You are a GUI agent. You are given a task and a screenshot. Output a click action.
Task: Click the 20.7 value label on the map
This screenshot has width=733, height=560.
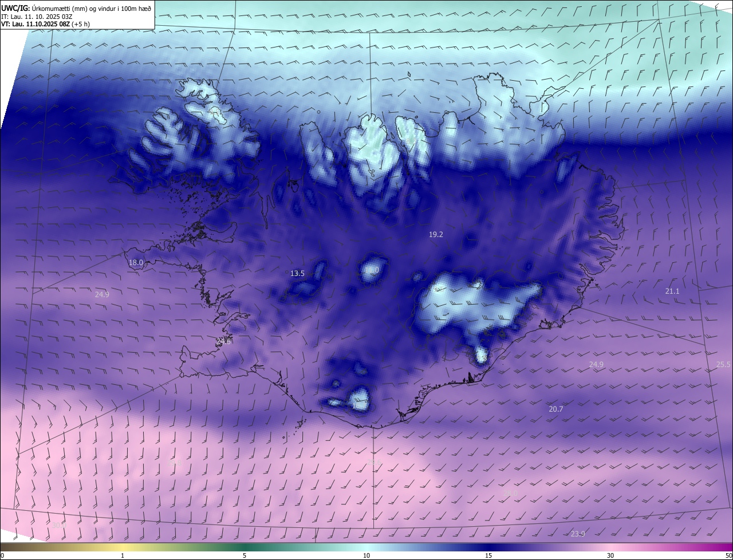point(556,409)
